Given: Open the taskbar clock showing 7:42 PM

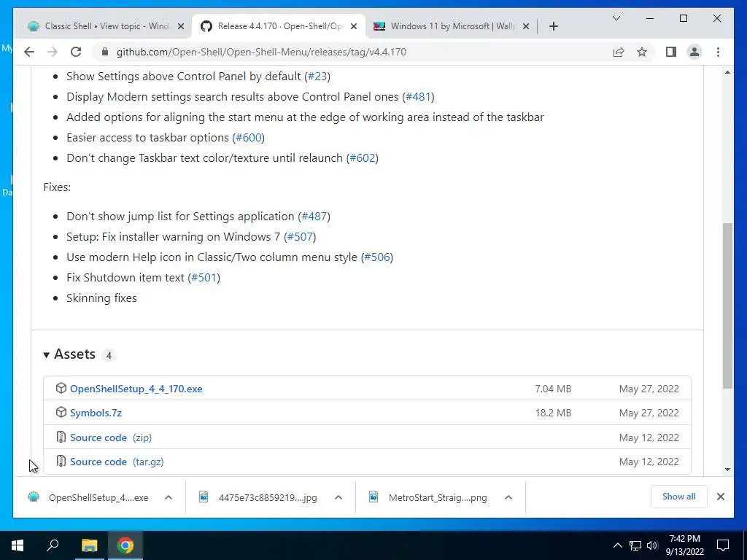Looking at the screenshot, I should (684, 545).
